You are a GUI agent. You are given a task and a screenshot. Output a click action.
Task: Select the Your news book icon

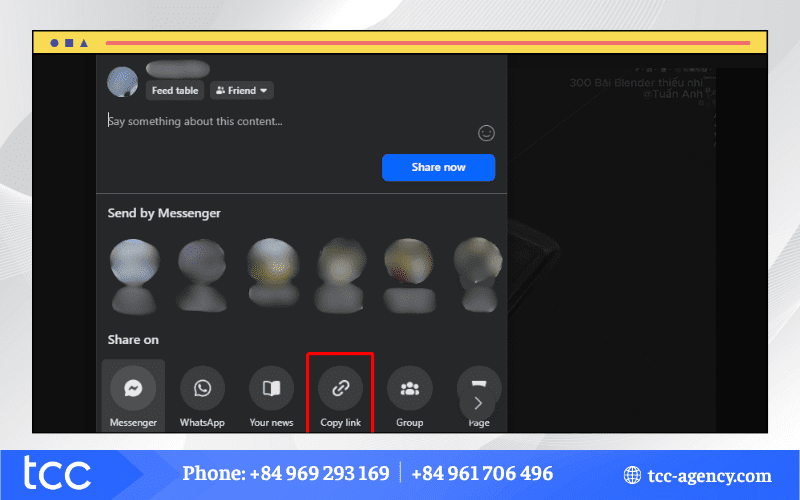tap(271, 388)
